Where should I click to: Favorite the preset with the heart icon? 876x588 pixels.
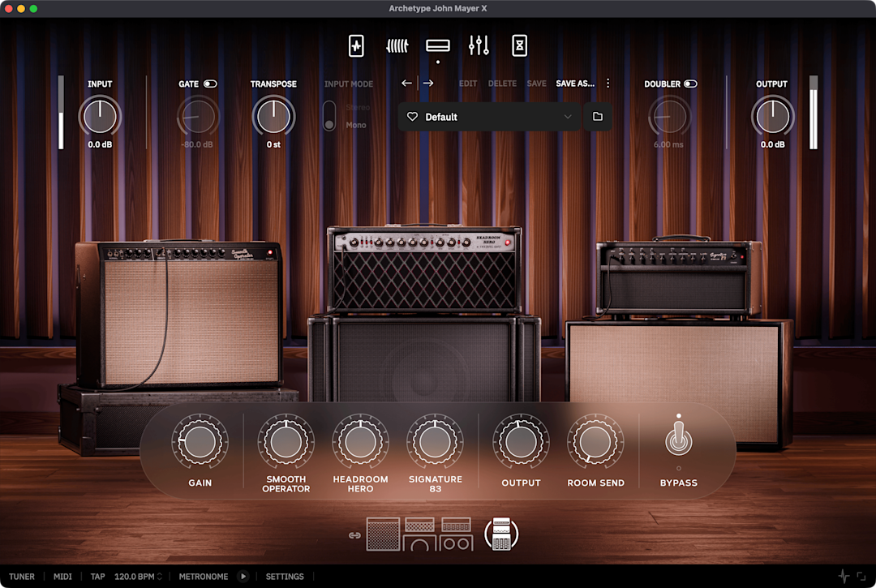click(412, 116)
